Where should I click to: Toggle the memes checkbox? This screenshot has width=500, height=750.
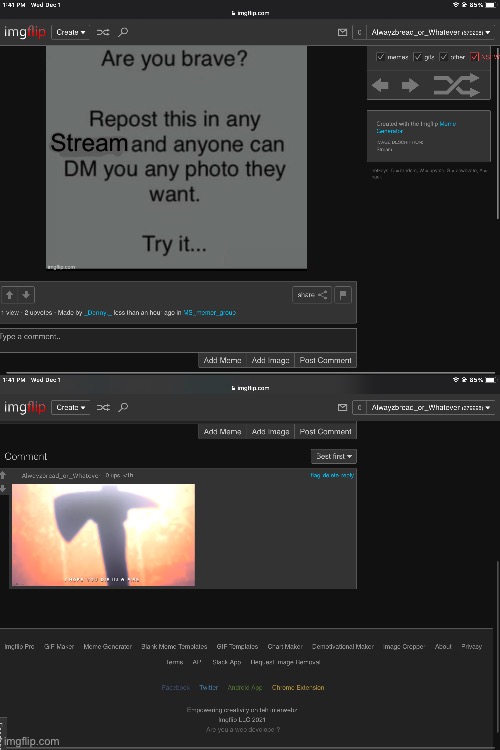(380, 57)
